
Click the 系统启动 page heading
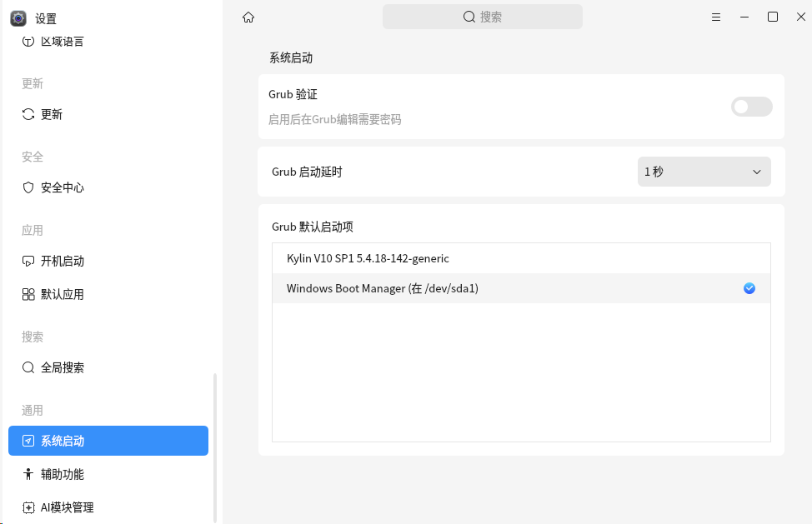tap(290, 58)
